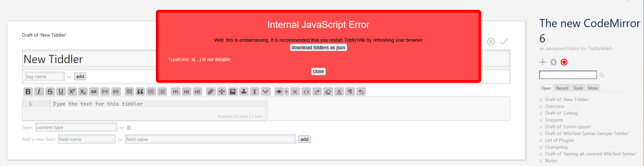
Task: Confirm draft with the checkmark icon
Action: pyautogui.click(x=504, y=42)
